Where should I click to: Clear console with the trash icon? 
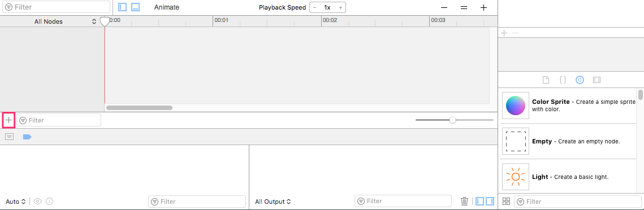(465, 201)
